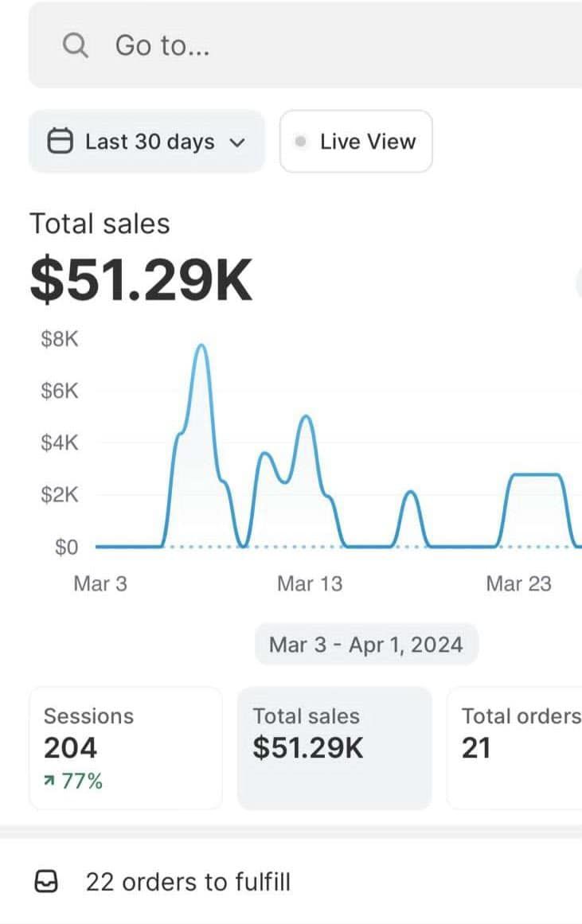Open the Mar 3 - Apr 1, 2024 date pill
This screenshot has width=582, height=924.
tap(366, 644)
